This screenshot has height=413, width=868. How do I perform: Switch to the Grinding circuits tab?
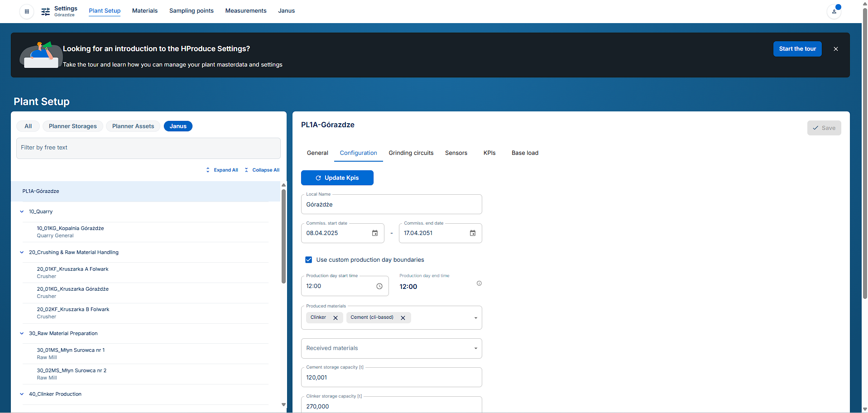(x=411, y=153)
